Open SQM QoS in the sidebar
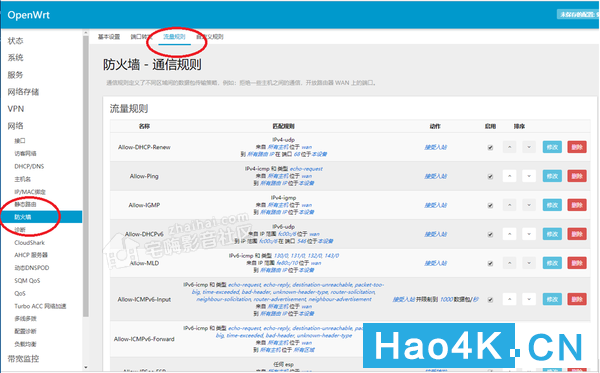The image size is (600, 373). 27,280
